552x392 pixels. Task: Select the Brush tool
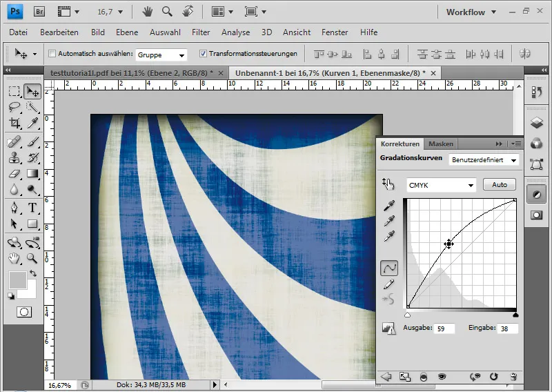coord(32,142)
